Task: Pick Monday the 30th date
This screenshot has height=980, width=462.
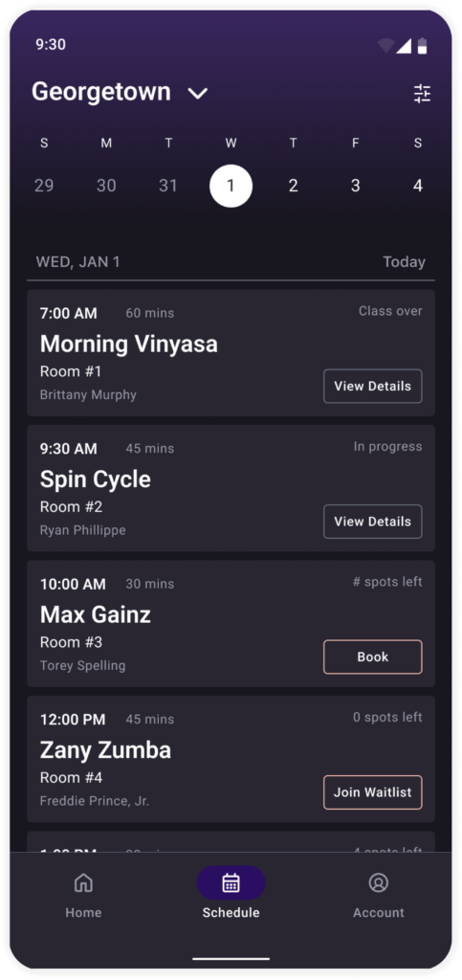Action: (x=106, y=186)
